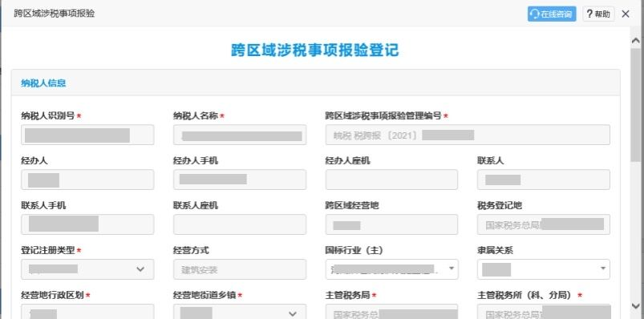Open the 经营地街道乡镇 dropdown
This screenshot has height=319, width=644.
240,312
